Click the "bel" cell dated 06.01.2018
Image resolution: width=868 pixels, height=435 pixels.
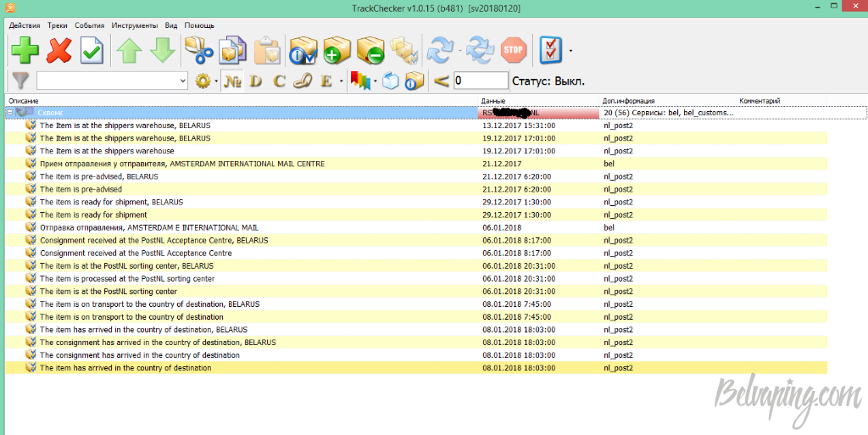point(609,227)
